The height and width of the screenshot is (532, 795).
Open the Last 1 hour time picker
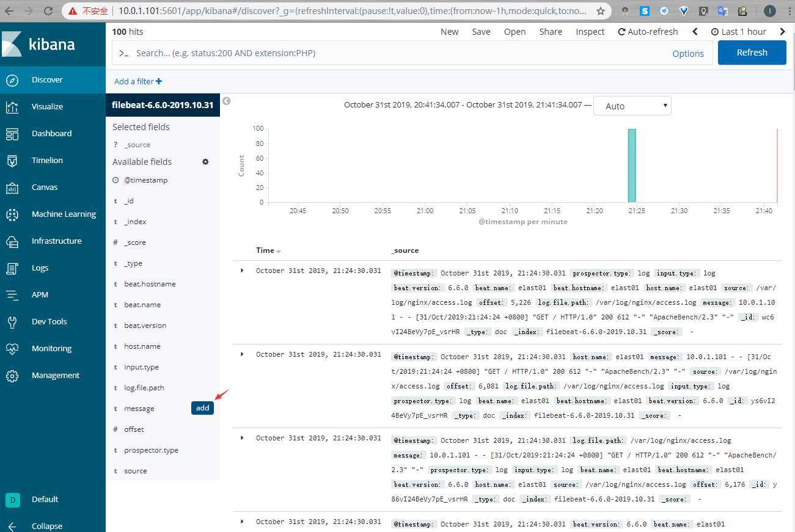[x=739, y=32]
